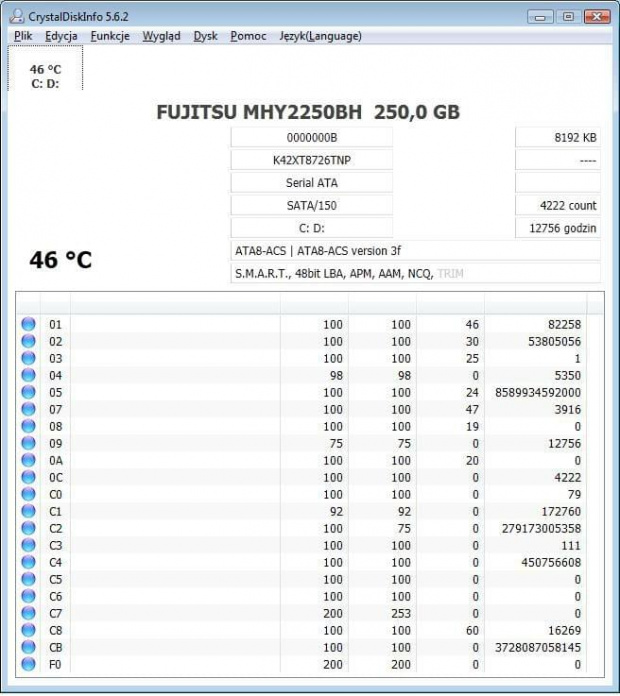Image resolution: width=620 pixels, height=696 pixels.
Task: Select the 46 °C C: D: disk tab
Action: pos(45,69)
